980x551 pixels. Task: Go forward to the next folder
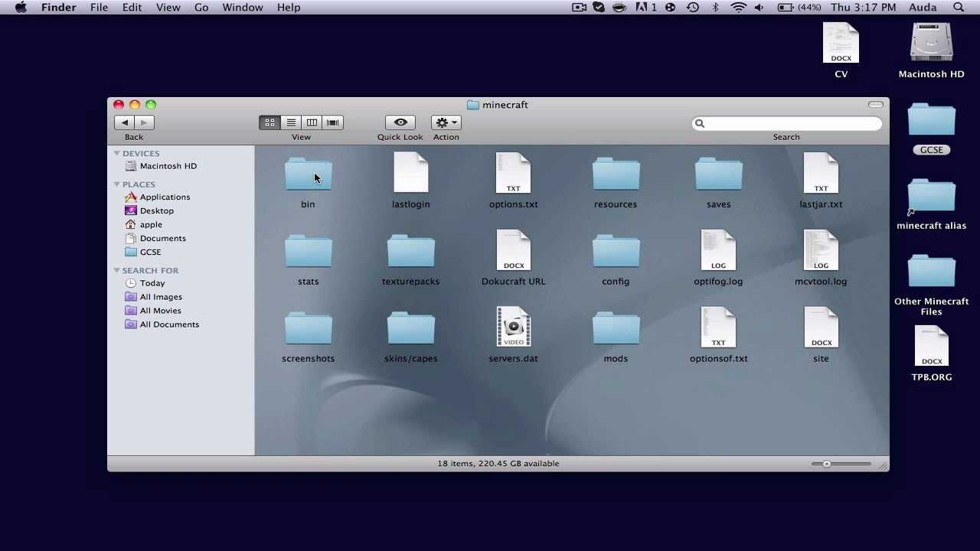[x=144, y=122]
